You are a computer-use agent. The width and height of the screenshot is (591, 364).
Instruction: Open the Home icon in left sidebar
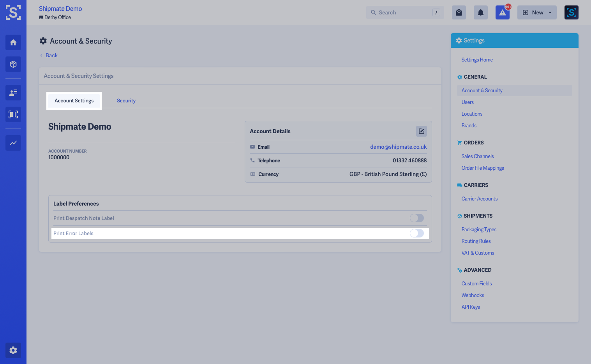coord(13,42)
